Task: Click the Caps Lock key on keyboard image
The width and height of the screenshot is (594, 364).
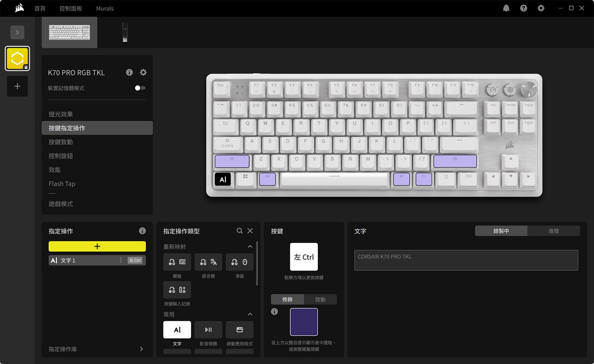Action: pos(227,143)
